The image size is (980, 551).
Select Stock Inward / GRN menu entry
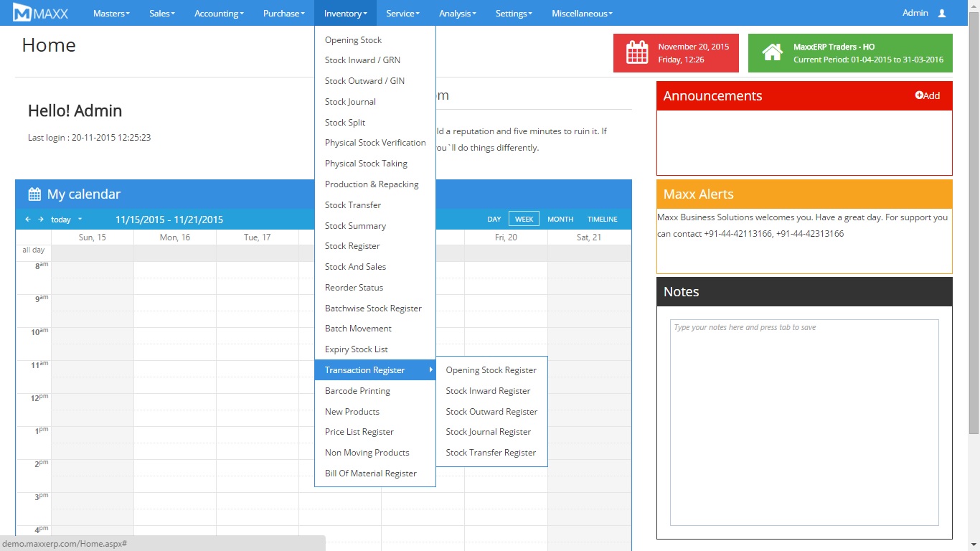coord(362,60)
